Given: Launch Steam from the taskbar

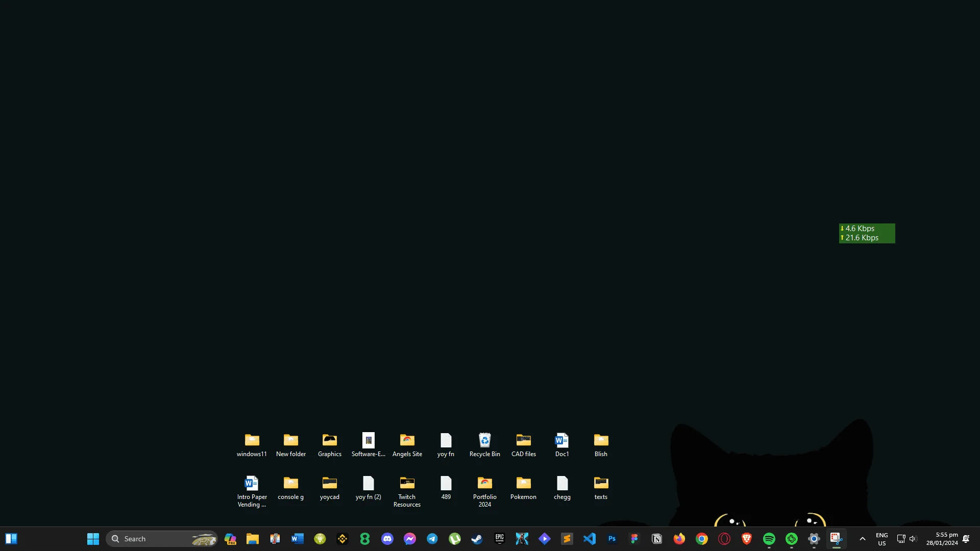Looking at the screenshot, I should pos(477,539).
